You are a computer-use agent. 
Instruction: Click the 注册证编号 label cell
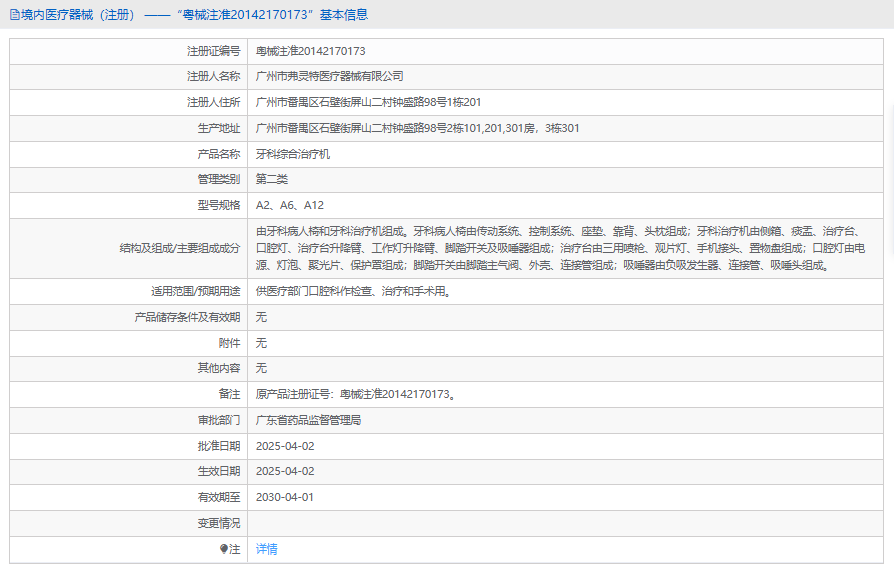coord(129,51)
